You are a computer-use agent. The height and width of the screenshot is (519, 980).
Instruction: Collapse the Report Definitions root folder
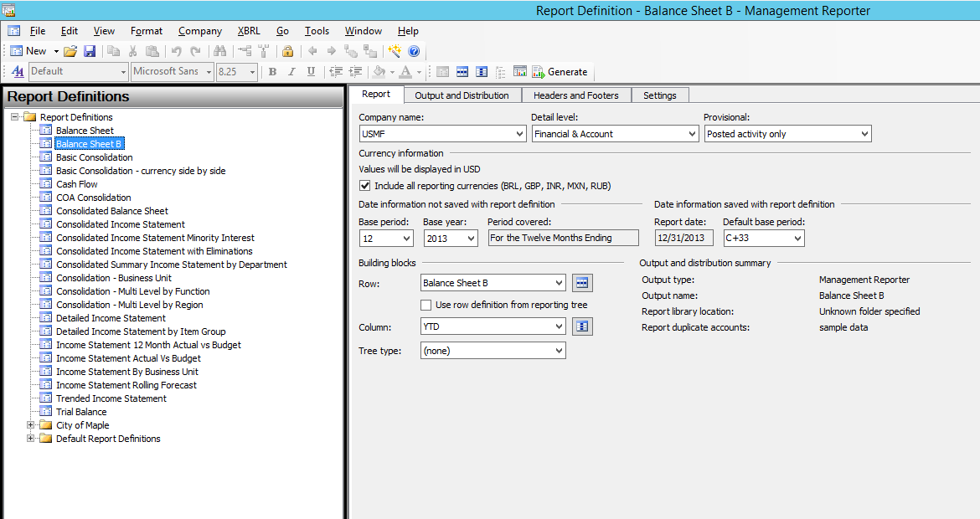pos(16,117)
